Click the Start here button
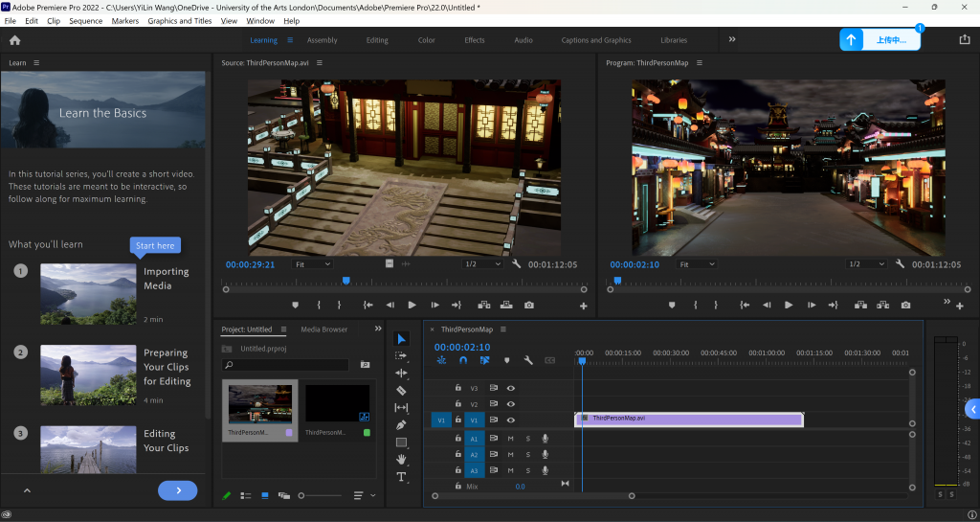Screen dimensions: 980x522 point(155,246)
